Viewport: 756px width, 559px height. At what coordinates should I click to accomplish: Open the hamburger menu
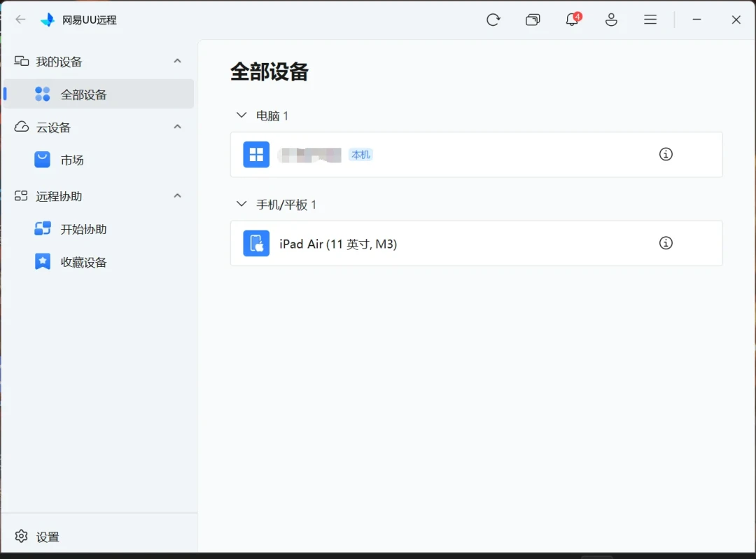pyautogui.click(x=650, y=20)
